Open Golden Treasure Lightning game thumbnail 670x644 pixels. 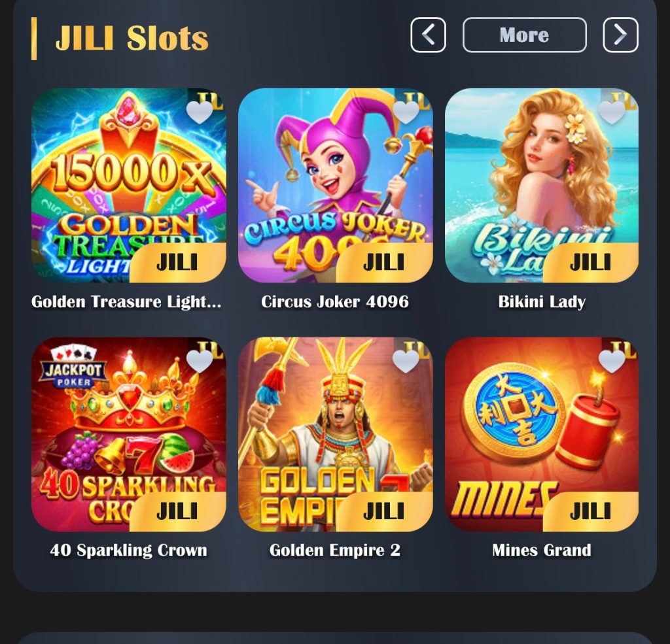pyautogui.click(x=129, y=185)
